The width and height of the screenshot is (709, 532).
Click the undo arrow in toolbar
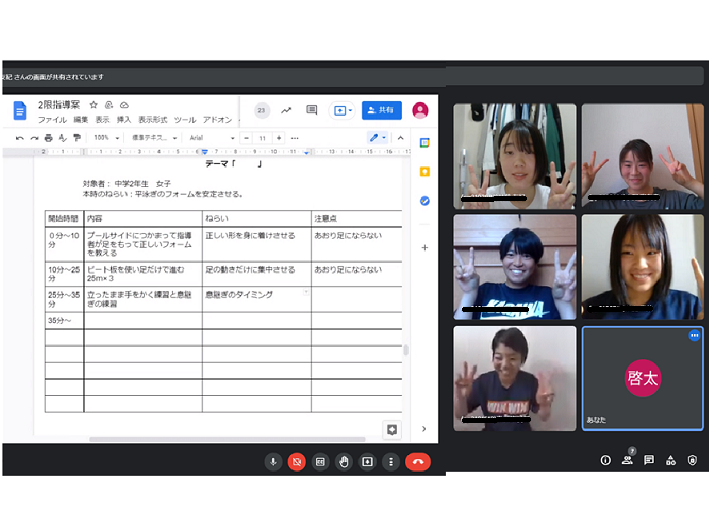(x=20, y=137)
